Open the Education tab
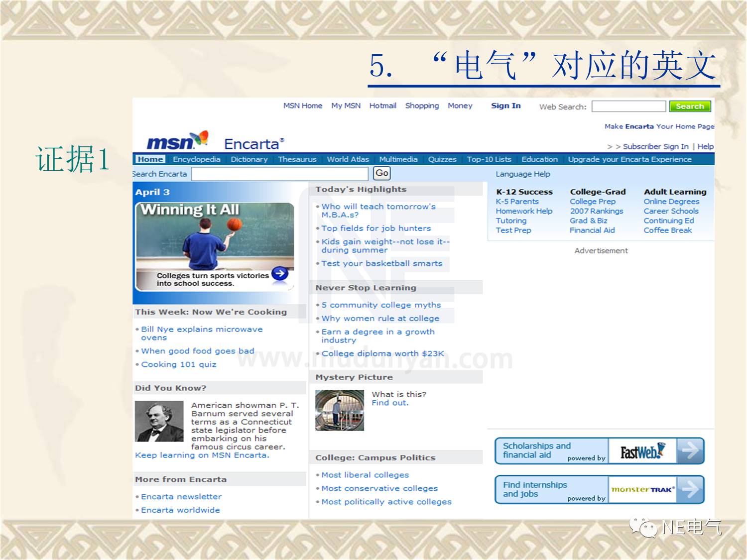This screenshot has width=747, height=560. click(x=540, y=159)
